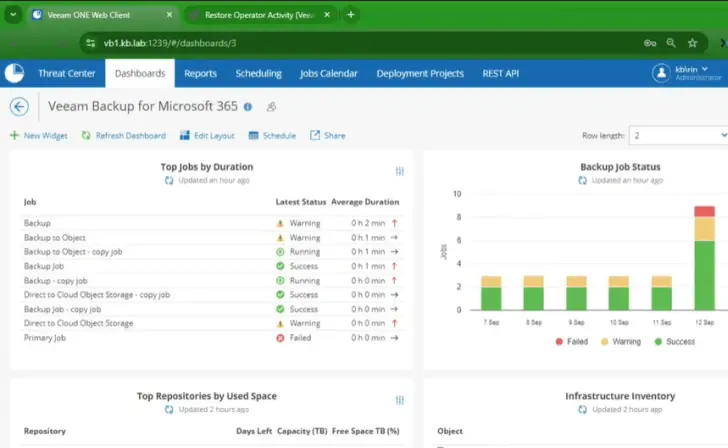Click the Object column header in Infrastructure Inventory
The width and height of the screenshot is (728, 448).
tap(449, 431)
